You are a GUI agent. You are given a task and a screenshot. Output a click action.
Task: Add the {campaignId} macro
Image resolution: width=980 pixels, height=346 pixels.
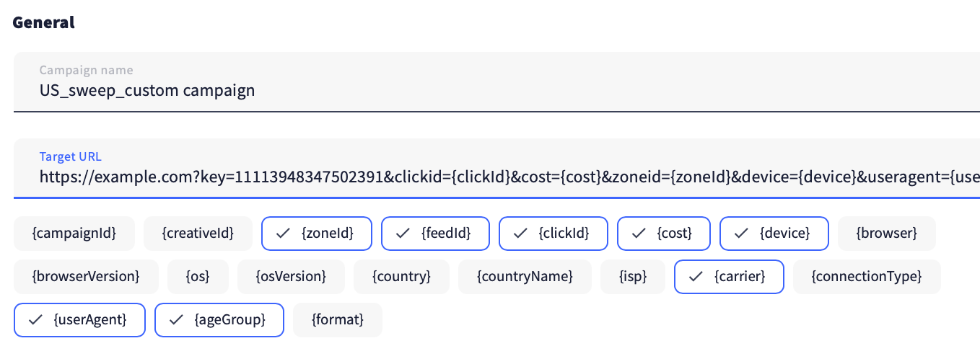(74, 233)
